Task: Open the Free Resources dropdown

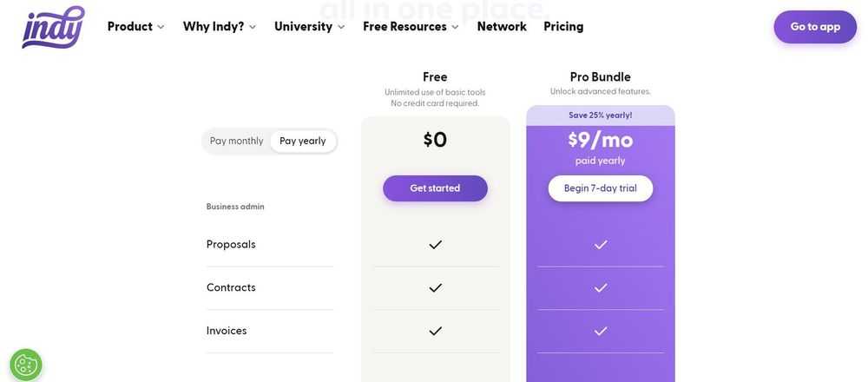Action: tap(411, 27)
